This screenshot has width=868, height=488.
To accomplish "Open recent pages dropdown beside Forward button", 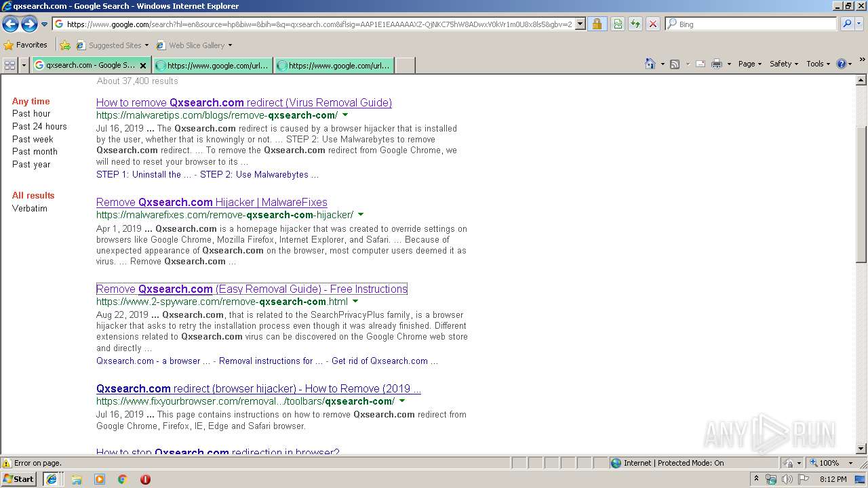I will point(44,24).
